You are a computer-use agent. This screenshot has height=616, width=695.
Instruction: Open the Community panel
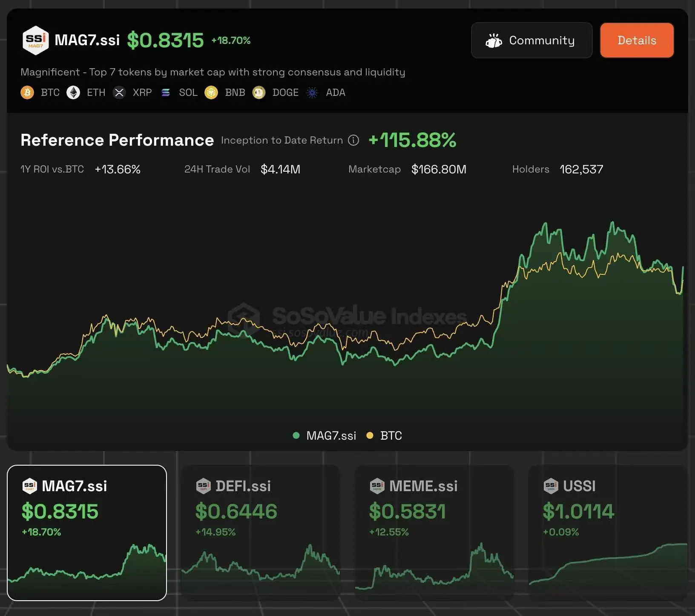click(x=531, y=40)
